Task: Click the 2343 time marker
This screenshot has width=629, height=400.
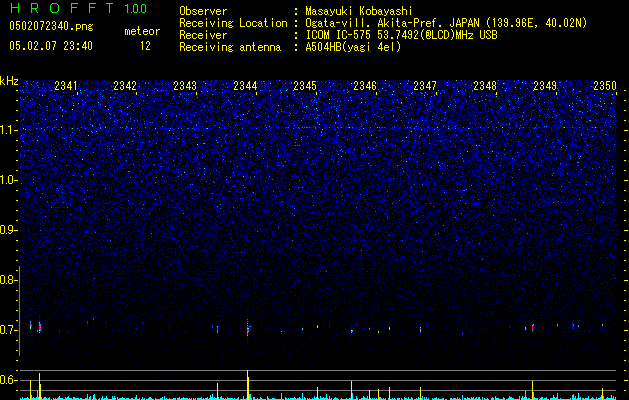Action: [x=185, y=85]
